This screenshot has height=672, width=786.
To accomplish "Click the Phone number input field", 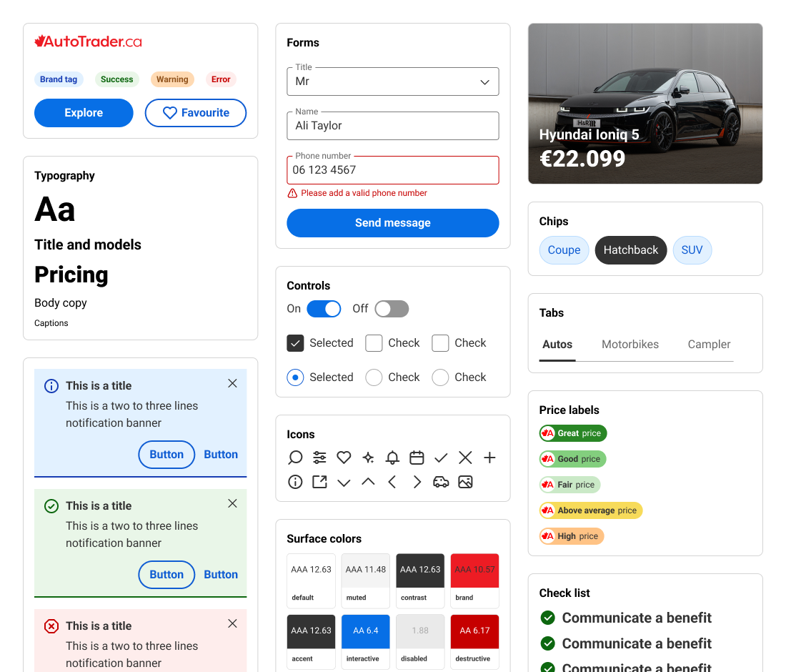I will tap(393, 170).
